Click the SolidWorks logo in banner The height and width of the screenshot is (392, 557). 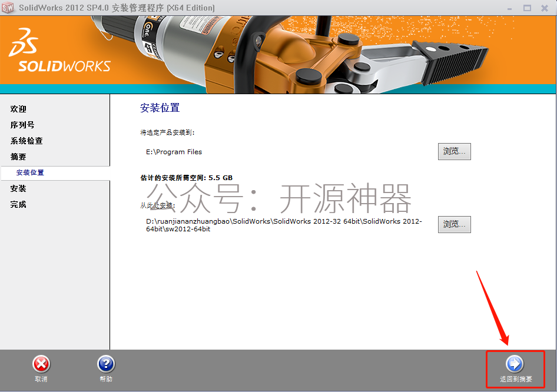tap(59, 51)
